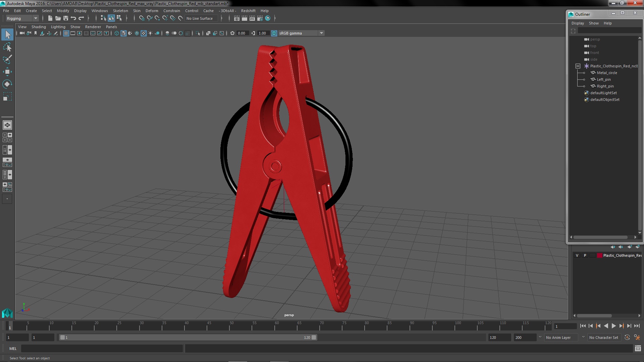Go to end of playback range
The height and width of the screenshot is (362, 644).
click(637, 326)
